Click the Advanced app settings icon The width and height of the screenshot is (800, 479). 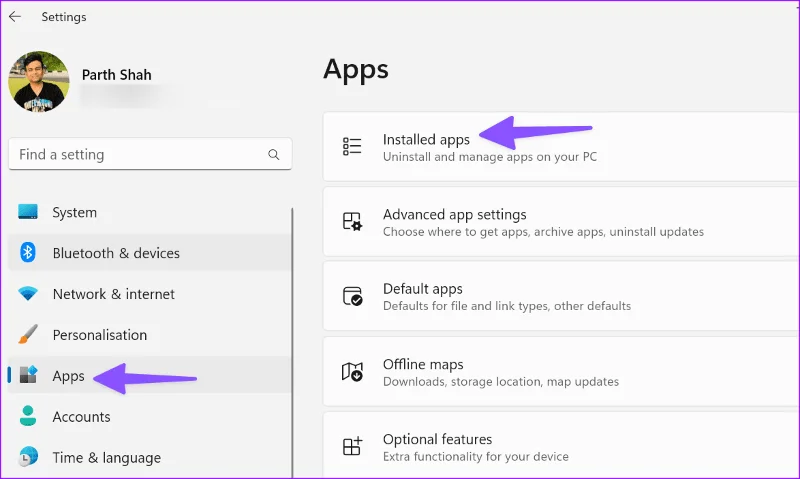pos(352,221)
